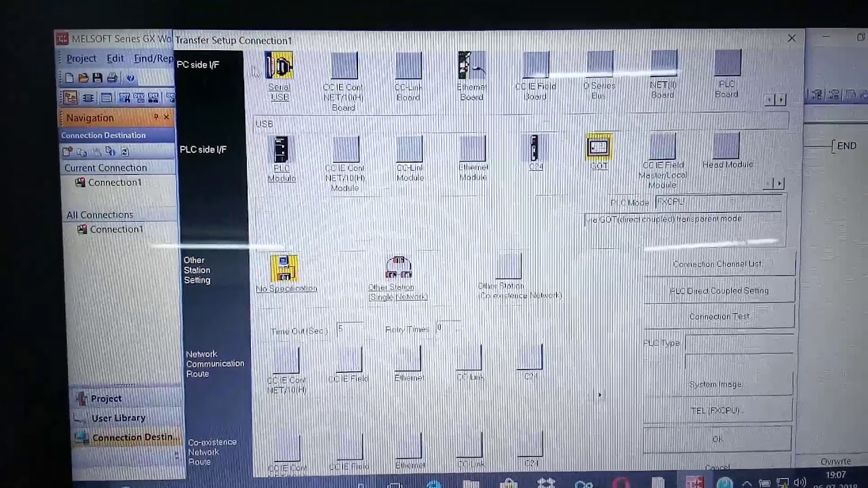Select Other Station (Co-existence Network) icon

[x=509, y=267]
